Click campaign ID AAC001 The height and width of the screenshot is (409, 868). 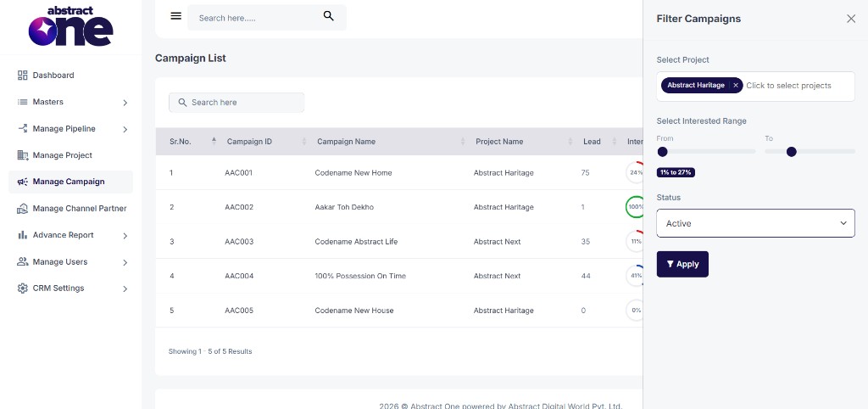pyautogui.click(x=238, y=173)
